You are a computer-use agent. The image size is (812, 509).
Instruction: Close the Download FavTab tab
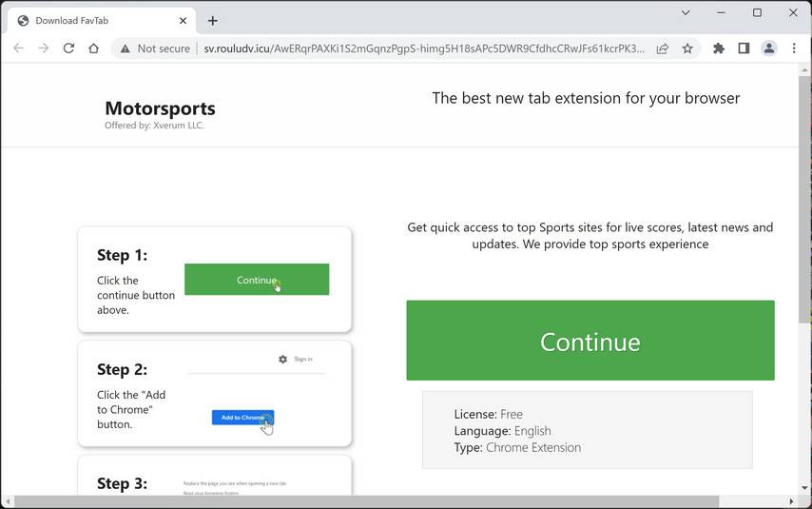click(183, 21)
